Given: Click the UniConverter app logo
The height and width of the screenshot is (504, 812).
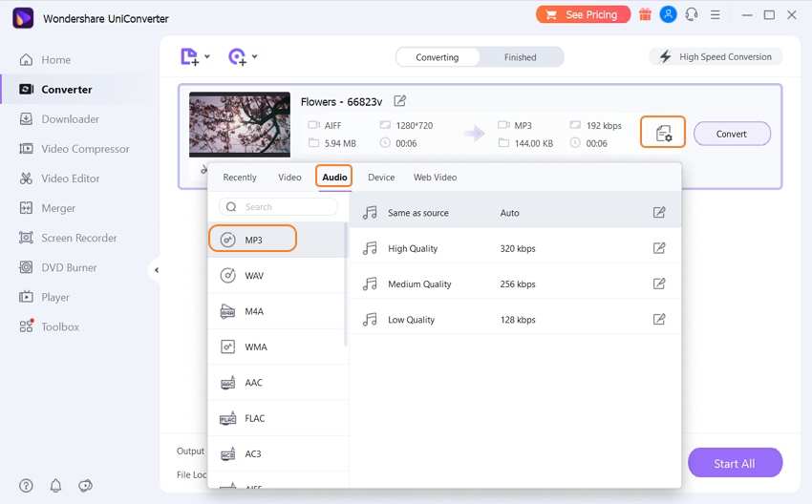Looking at the screenshot, I should [23, 18].
